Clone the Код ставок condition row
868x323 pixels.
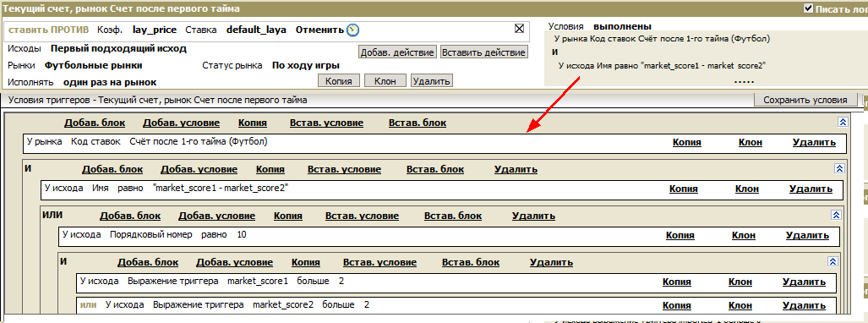pos(750,142)
